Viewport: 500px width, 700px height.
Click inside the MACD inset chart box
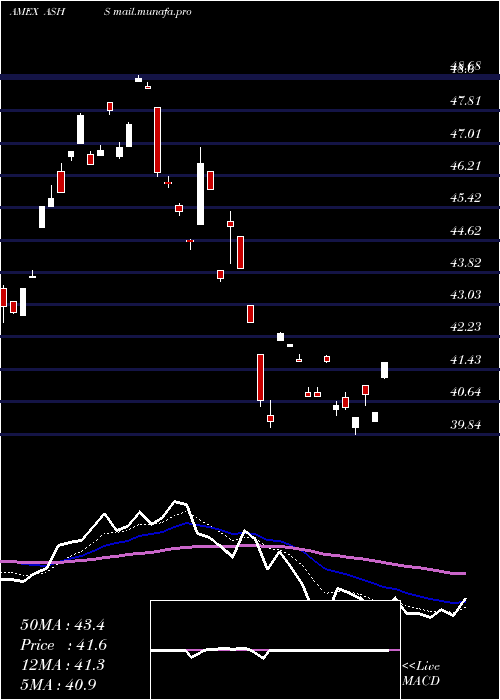275,650
